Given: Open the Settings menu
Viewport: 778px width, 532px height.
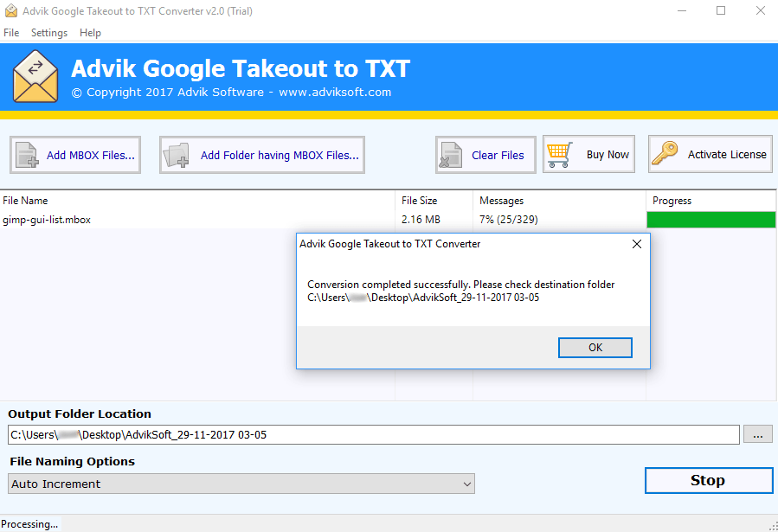Looking at the screenshot, I should (49, 33).
